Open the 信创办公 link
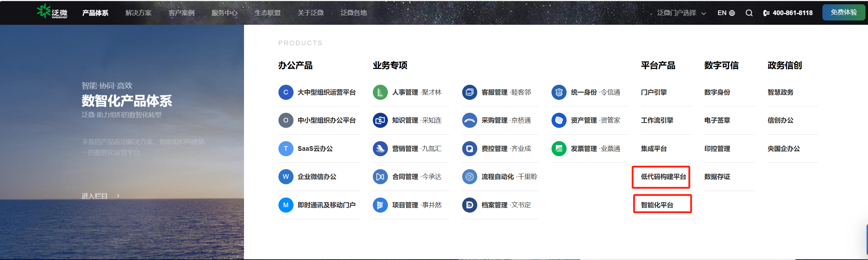This screenshot has width=868, height=260. point(780,120)
